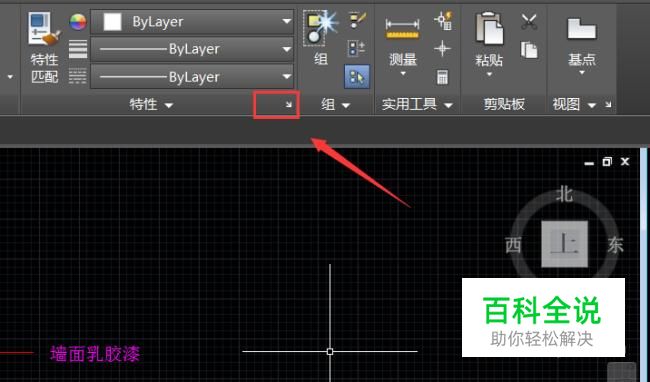This screenshot has width=650, height=382.
Task: Click the lineweight icon beside the middle ByLayer
Action: (x=78, y=49)
